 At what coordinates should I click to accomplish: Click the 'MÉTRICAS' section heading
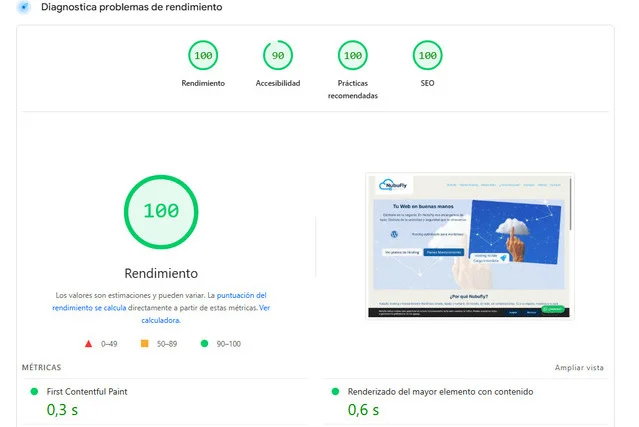(42, 368)
